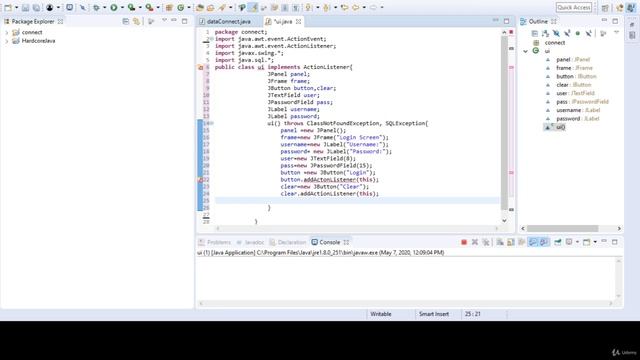Click the Outline scroll right arrow

[619, 229]
